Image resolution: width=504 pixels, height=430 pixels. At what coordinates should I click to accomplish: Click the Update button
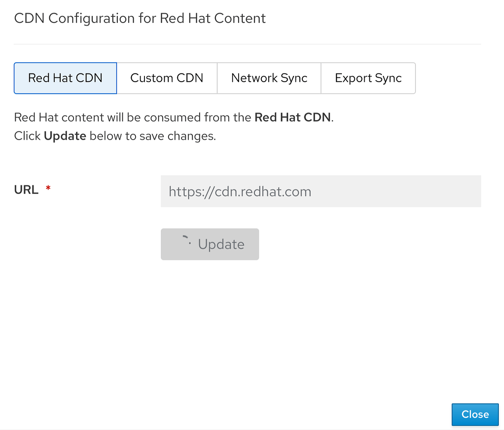(x=209, y=244)
